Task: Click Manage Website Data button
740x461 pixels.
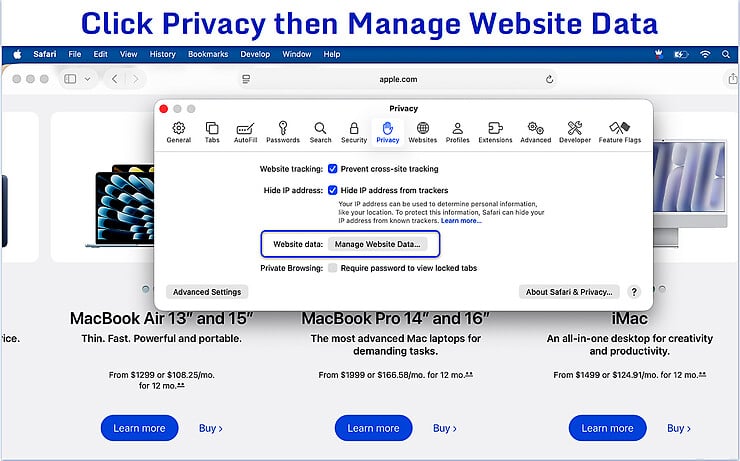Action: pyautogui.click(x=377, y=244)
